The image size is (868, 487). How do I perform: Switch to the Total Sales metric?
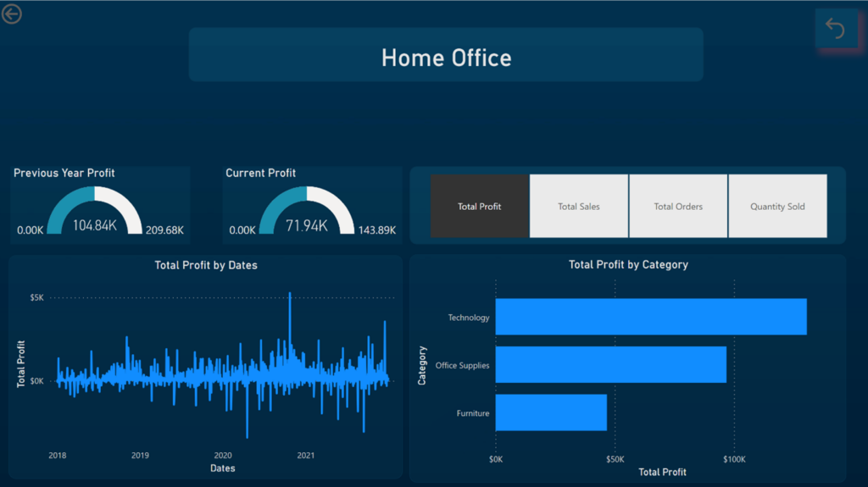[579, 206]
